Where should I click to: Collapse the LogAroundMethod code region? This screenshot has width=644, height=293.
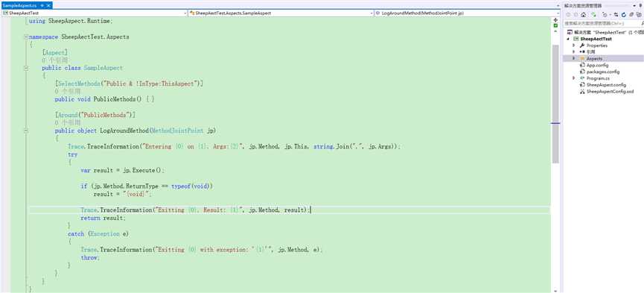[x=26, y=130]
